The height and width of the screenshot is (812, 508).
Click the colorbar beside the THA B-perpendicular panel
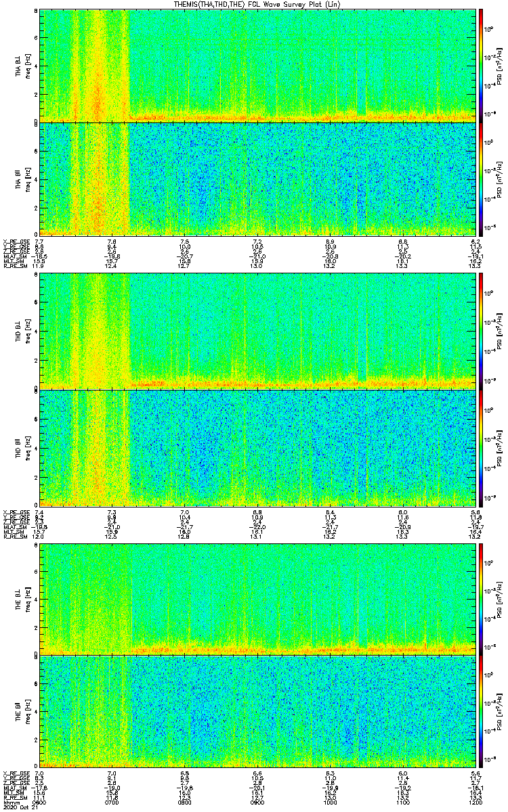(x=481, y=65)
